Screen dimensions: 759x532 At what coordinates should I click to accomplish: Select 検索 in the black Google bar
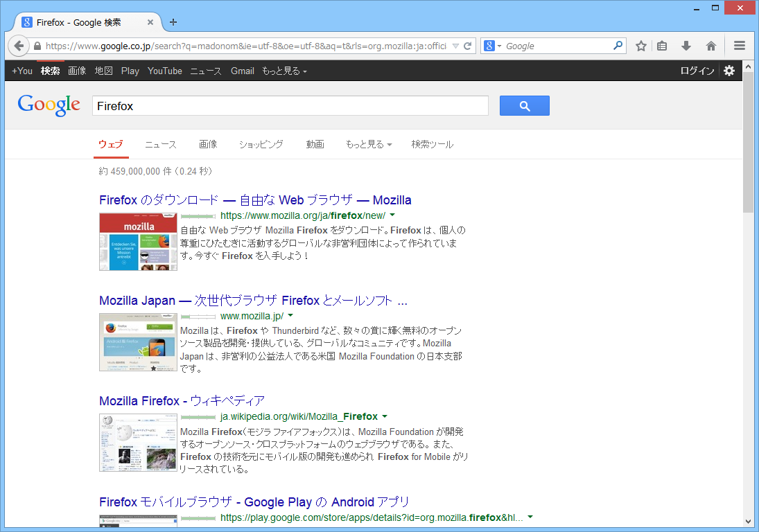click(50, 71)
